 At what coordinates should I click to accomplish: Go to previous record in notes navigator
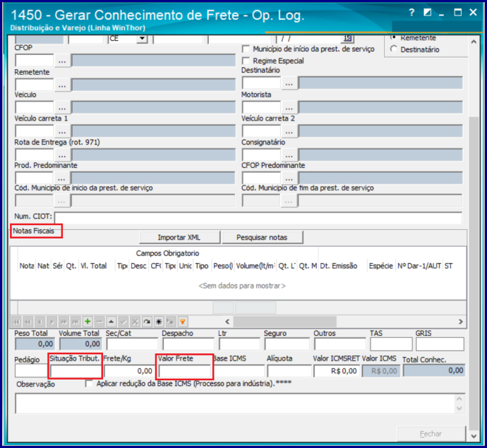tap(40, 322)
